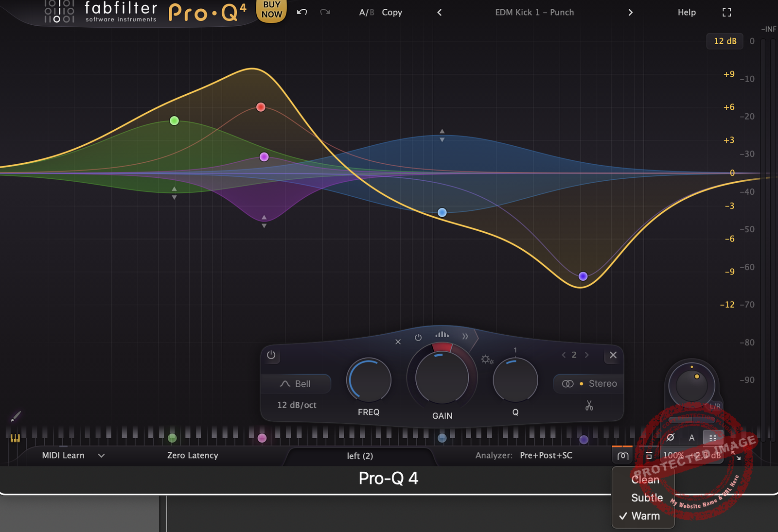Toggle piano keyboard display icon
This screenshot has height=532, width=778.
(15, 438)
